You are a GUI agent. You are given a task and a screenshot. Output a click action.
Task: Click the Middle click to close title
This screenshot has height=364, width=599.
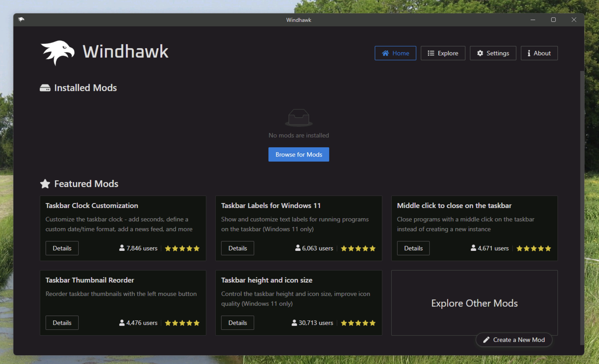454,206
